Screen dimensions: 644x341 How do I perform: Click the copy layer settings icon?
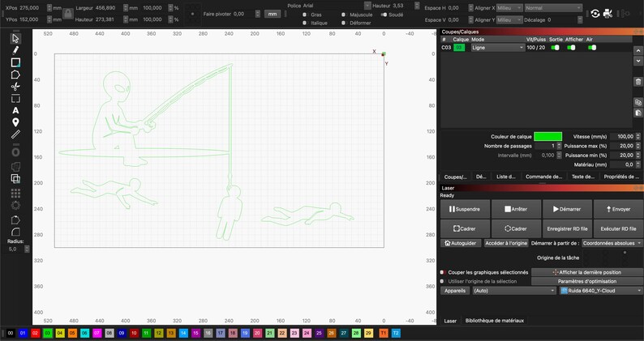(638, 102)
